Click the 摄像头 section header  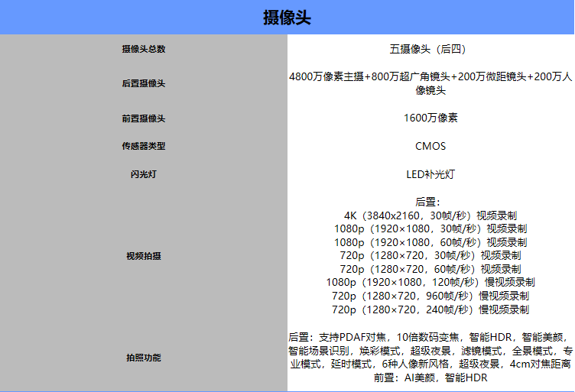[x=287, y=18]
